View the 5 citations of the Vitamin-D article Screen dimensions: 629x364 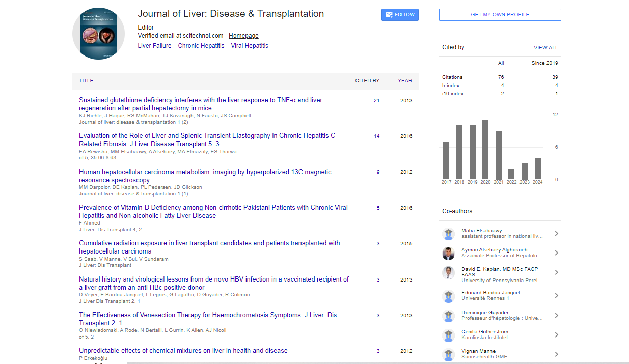[378, 208]
